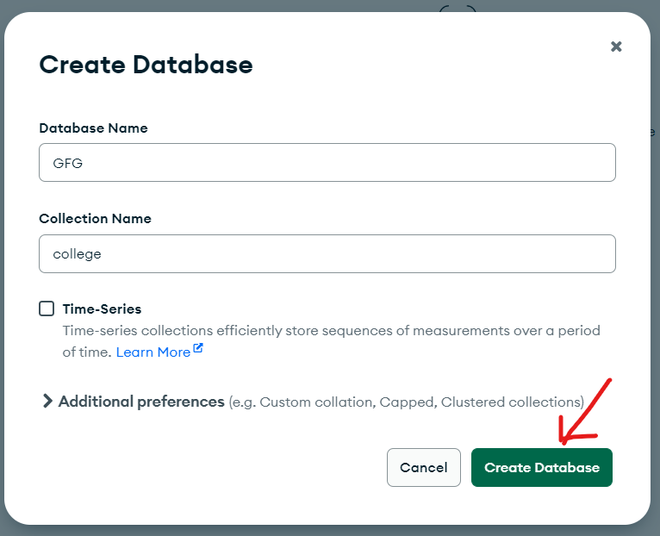Click the Database Name field label

click(x=93, y=128)
